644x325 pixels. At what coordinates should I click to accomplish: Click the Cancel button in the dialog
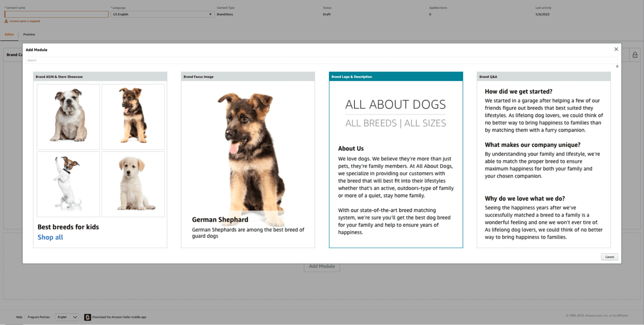coord(609,257)
